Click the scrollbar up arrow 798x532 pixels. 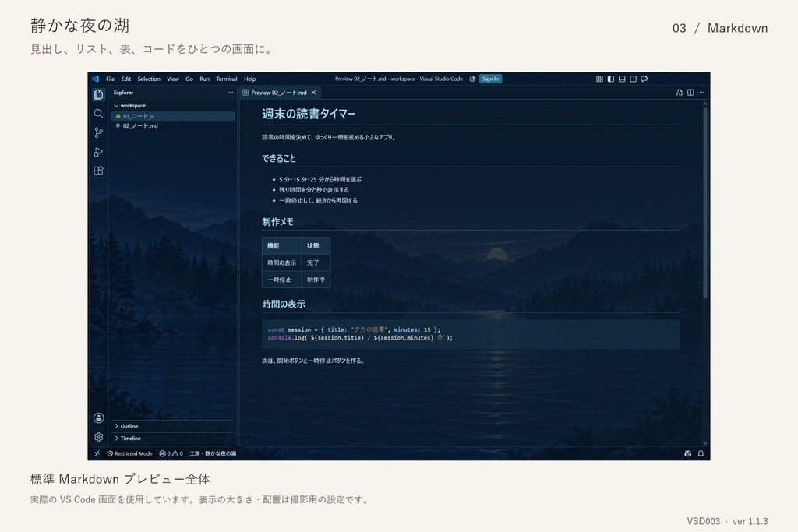click(x=704, y=104)
